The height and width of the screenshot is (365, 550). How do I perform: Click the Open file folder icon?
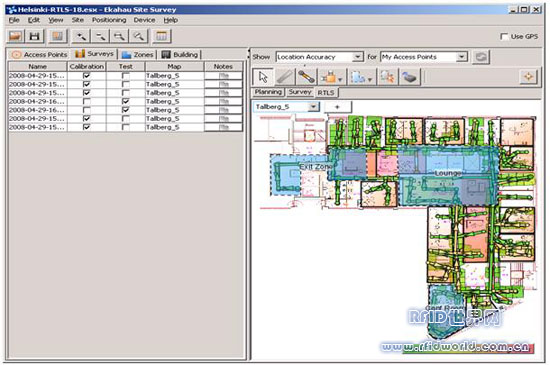click(x=15, y=36)
